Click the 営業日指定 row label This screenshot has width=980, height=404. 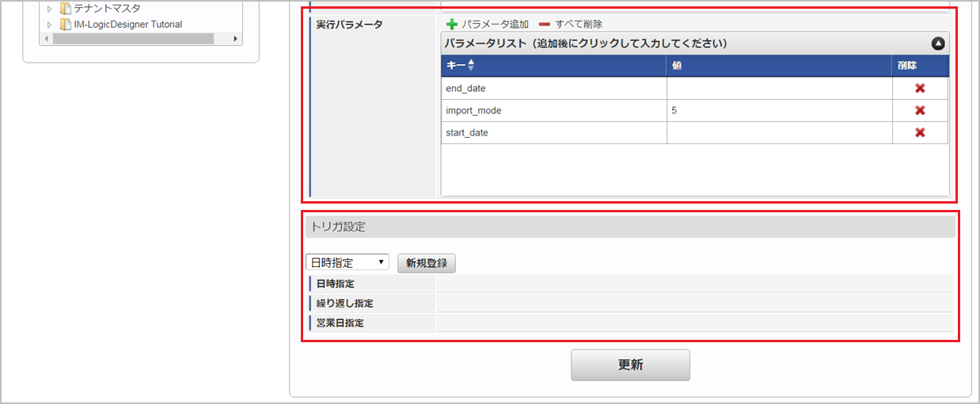[340, 323]
